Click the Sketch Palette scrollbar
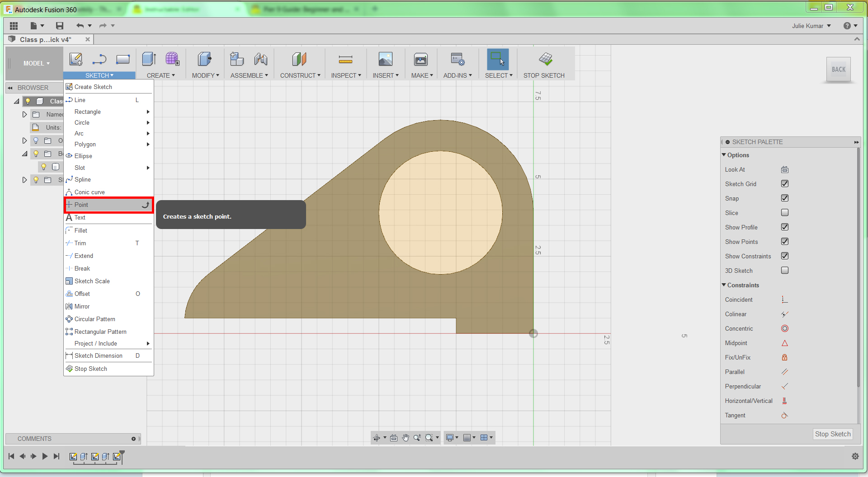This screenshot has height=477, width=868. [x=858, y=267]
